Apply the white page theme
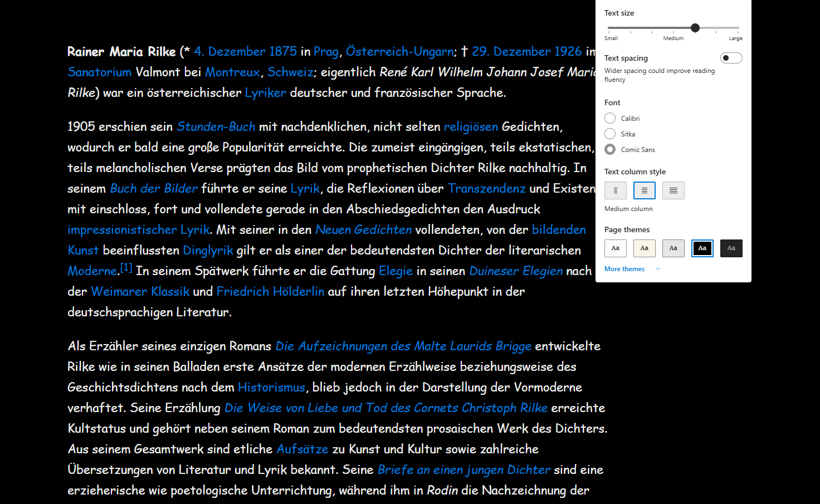The image size is (820, 504). click(615, 248)
